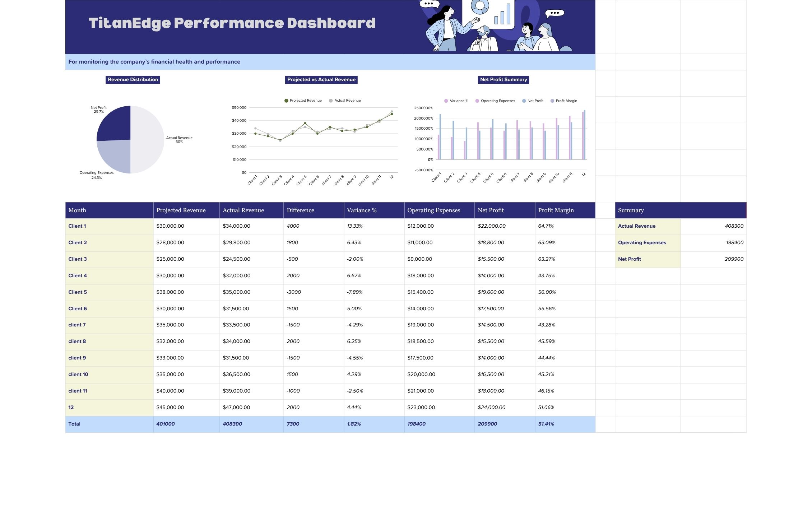
Task: Click the Client 1 row label
Action: pyautogui.click(x=77, y=226)
